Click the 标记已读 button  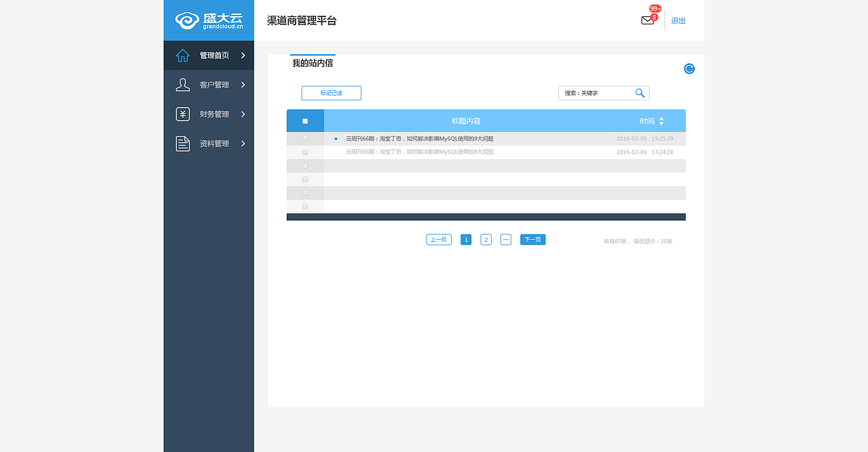332,93
